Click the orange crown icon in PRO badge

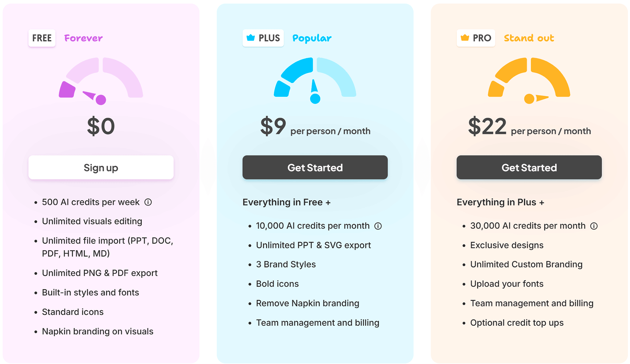tap(465, 38)
